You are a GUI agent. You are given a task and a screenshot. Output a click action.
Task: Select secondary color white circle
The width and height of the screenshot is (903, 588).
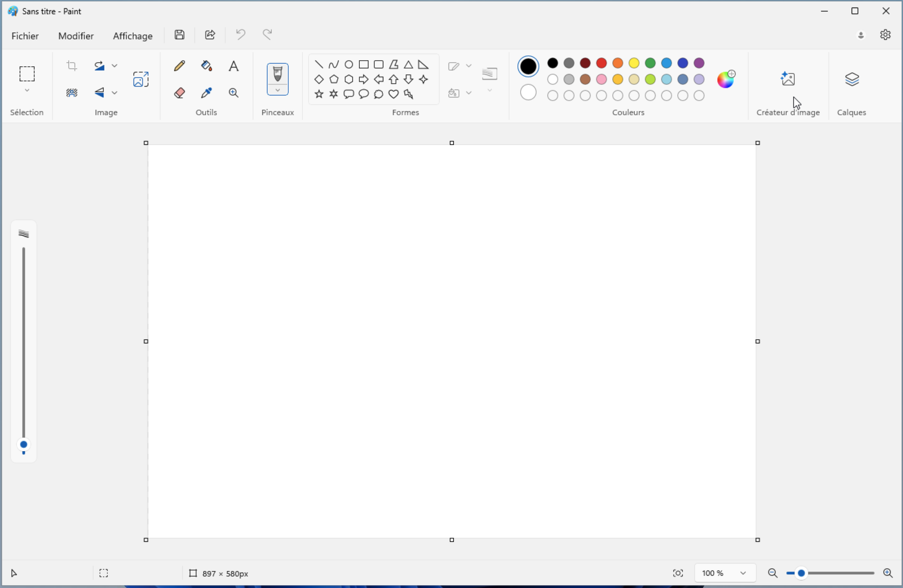(x=528, y=92)
